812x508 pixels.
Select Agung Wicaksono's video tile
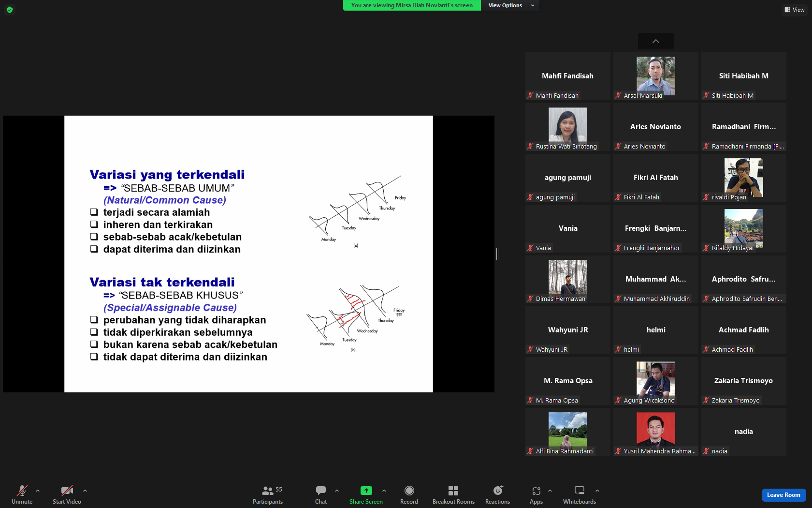[656, 380]
